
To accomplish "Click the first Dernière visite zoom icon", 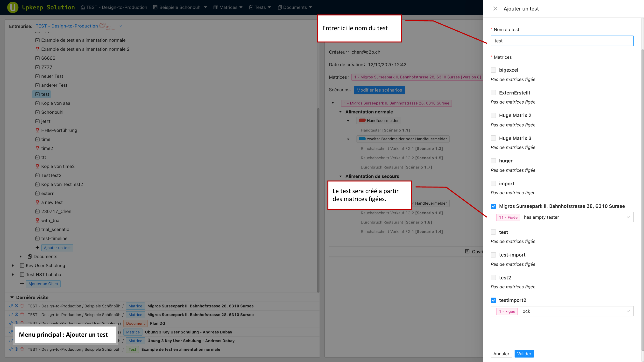I will (x=16, y=306).
